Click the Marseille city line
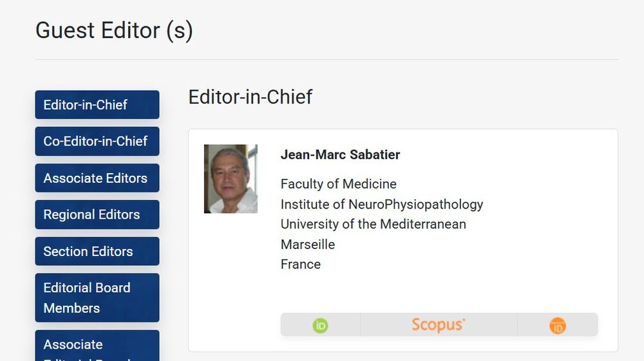The height and width of the screenshot is (361, 644). point(307,245)
